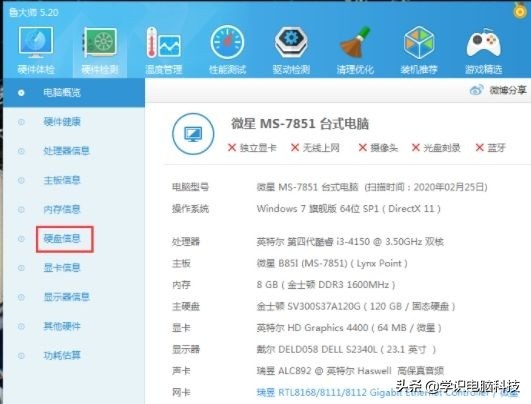531x404 pixels.
Task: Click the desktop computer circle icon
Action: coord(193,134)
